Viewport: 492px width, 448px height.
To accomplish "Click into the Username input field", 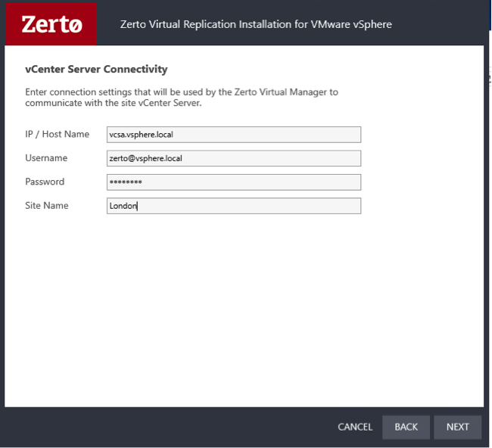I will 234,158.
